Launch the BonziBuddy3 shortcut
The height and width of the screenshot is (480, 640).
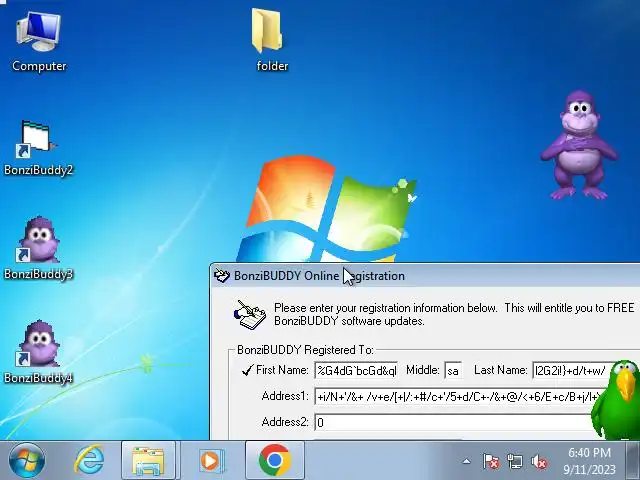(x=38, y=249)
